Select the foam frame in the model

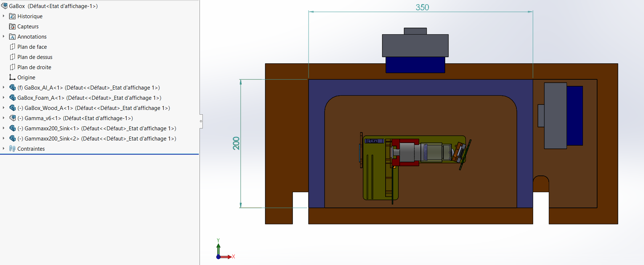click(x=420, y=87)
